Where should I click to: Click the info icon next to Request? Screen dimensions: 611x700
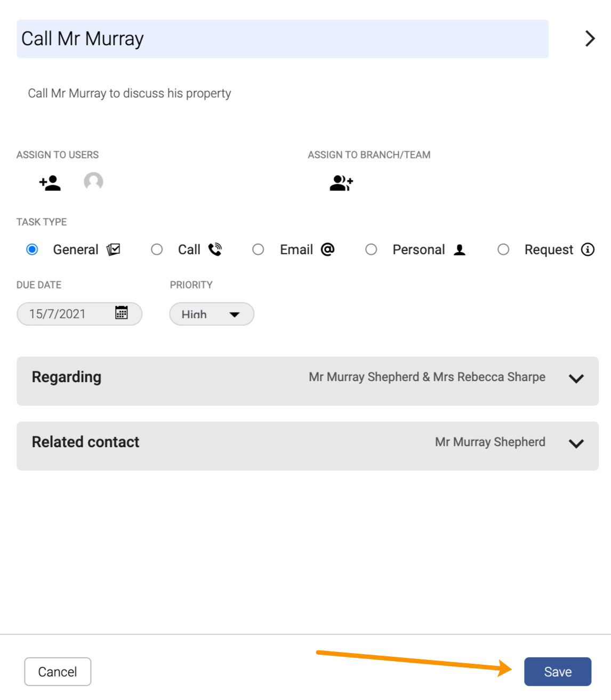(588, 250)
